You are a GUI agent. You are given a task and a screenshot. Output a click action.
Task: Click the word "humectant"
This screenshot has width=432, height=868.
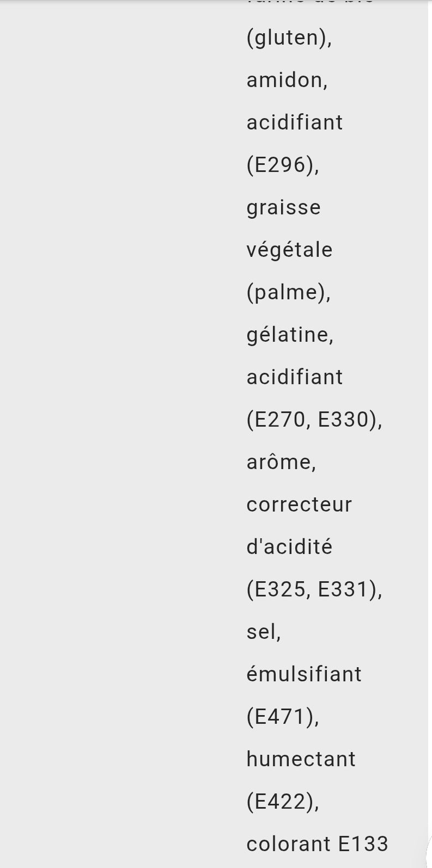coord(301,759)
